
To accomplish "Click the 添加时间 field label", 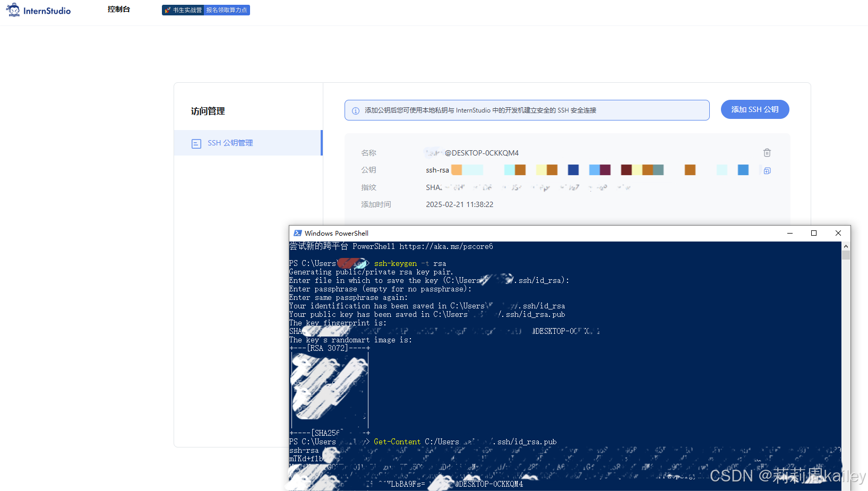I will [376, 204].
